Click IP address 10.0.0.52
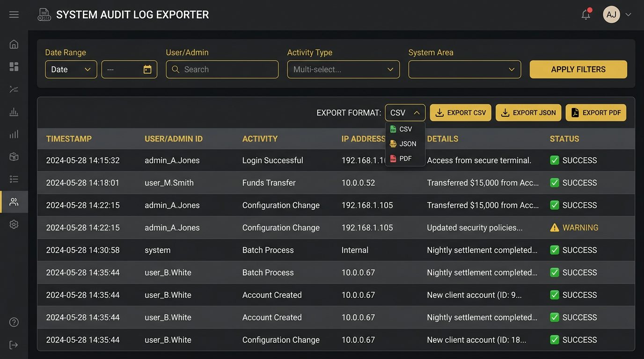The height and width of the screenshot is (359, 644). (358, 183)
